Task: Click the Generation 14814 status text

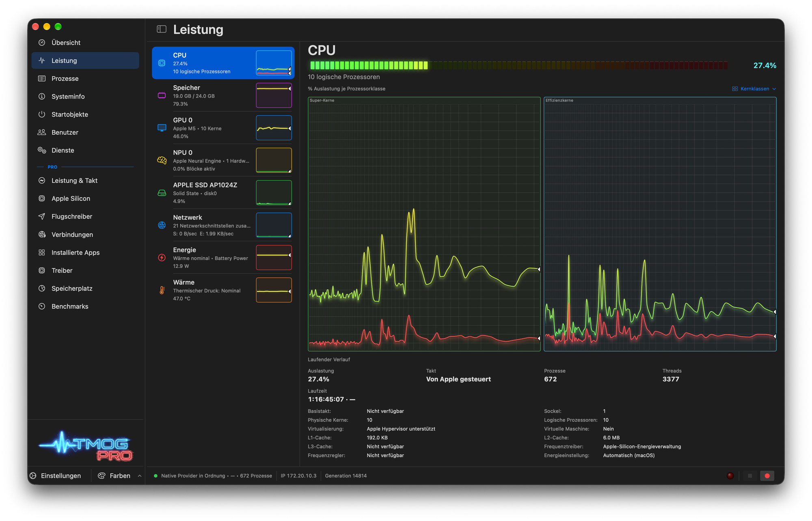Action: click(x=346, y=476)
